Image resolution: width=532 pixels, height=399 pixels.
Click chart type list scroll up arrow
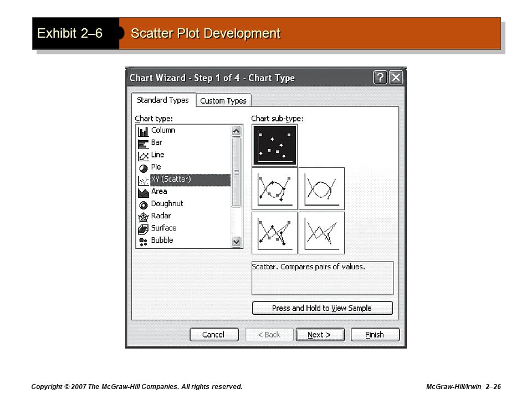tap(236, 131)
